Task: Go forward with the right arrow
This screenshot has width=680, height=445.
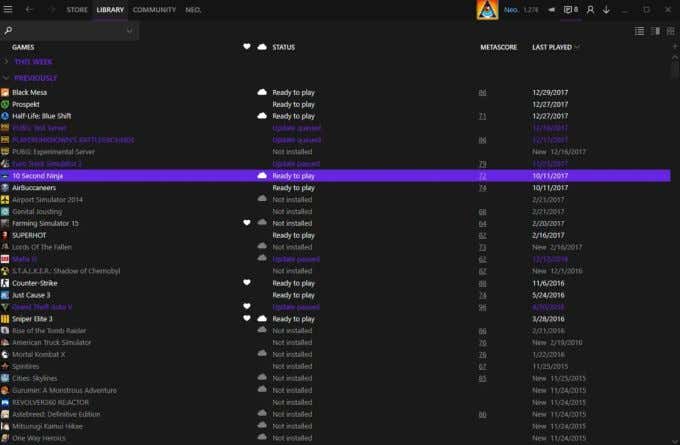Action: click(x=52, y=9)
